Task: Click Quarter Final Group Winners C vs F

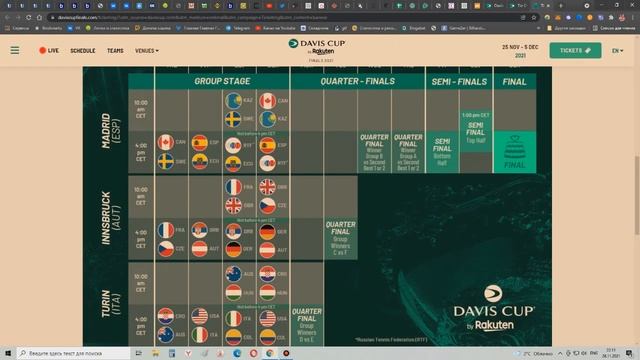Action: tap(340, 239)
